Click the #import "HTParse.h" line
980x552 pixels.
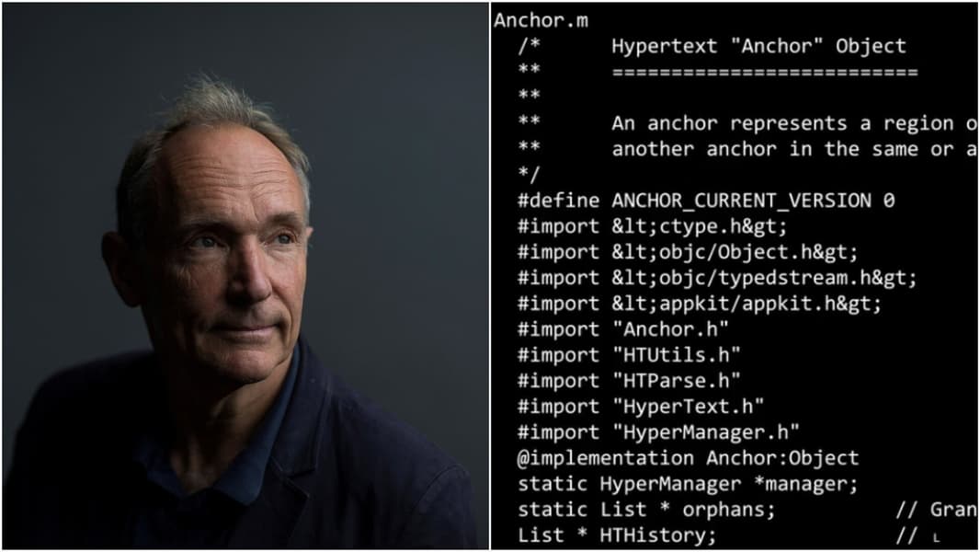pos(629,381)
